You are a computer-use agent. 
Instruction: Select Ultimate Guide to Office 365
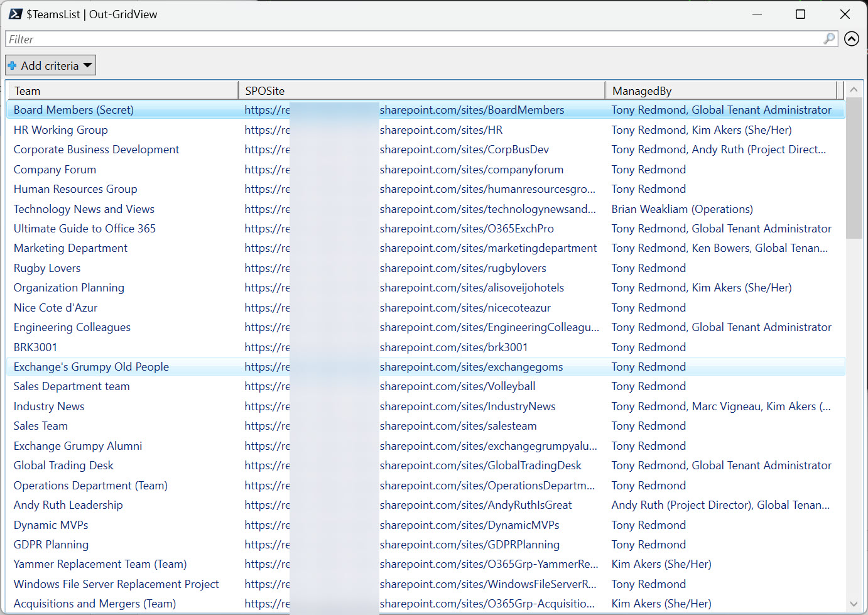85,229
